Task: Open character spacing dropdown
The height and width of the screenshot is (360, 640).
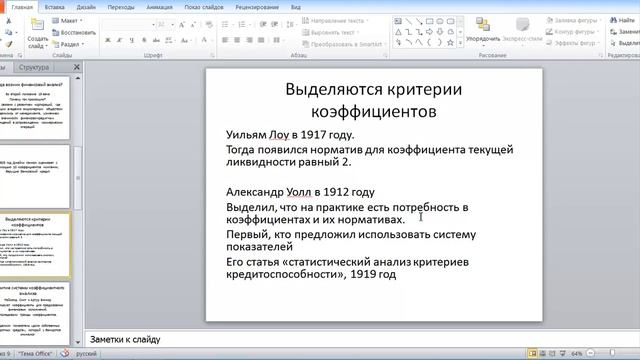Action: click(x=169, y=40)
